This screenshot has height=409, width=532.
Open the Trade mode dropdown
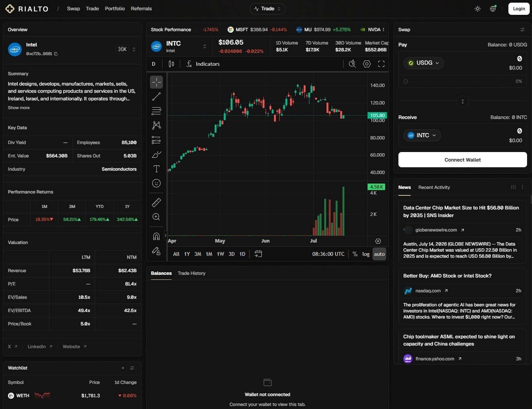(268, 9)
